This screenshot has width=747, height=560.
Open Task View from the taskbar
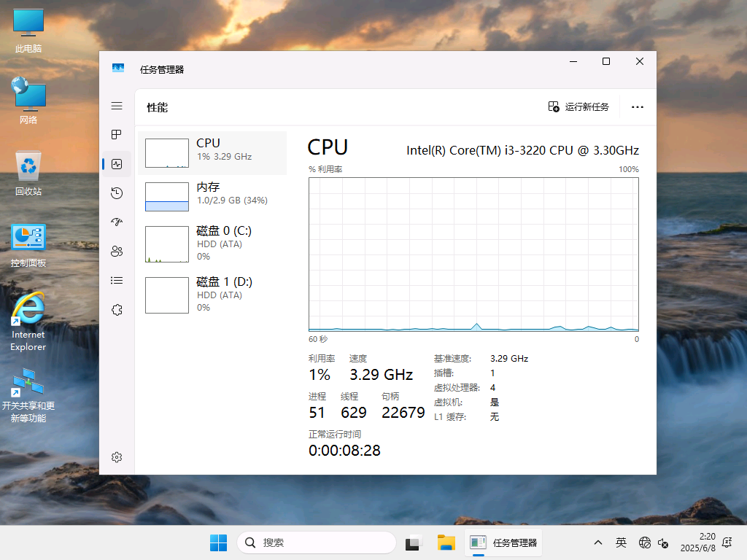pos(413,542)
